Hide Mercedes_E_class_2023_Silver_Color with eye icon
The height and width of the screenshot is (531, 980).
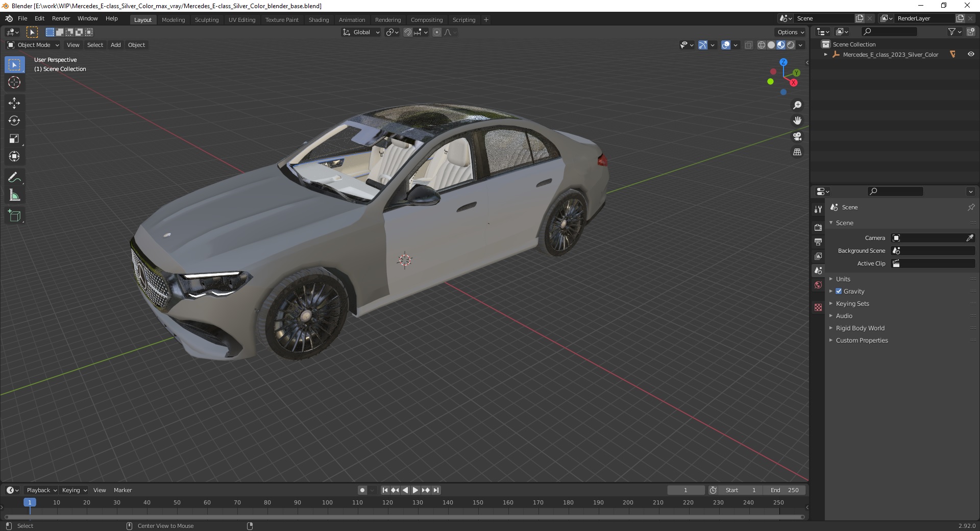971,54
